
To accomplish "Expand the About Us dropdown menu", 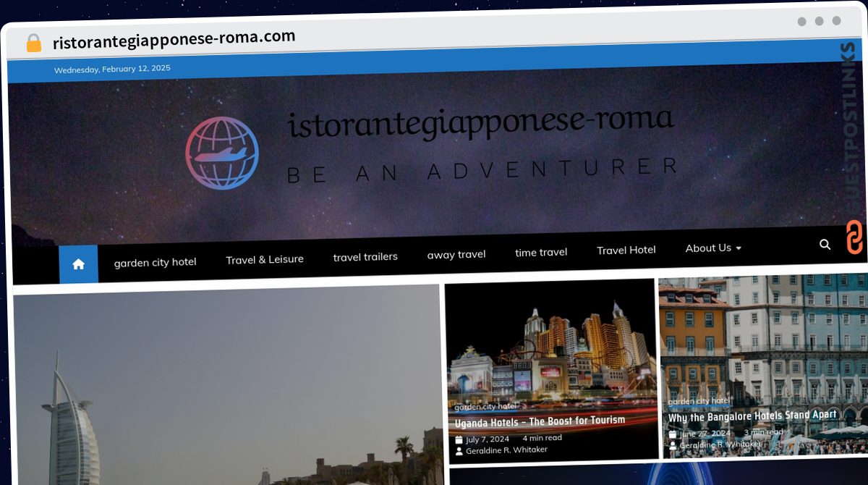I will (713, 248).
